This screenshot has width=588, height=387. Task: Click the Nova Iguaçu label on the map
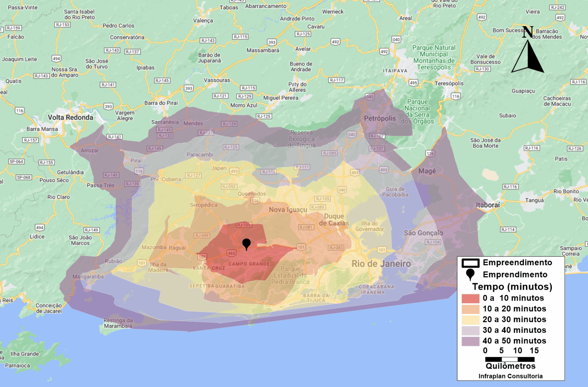click(x=288, y=210)
